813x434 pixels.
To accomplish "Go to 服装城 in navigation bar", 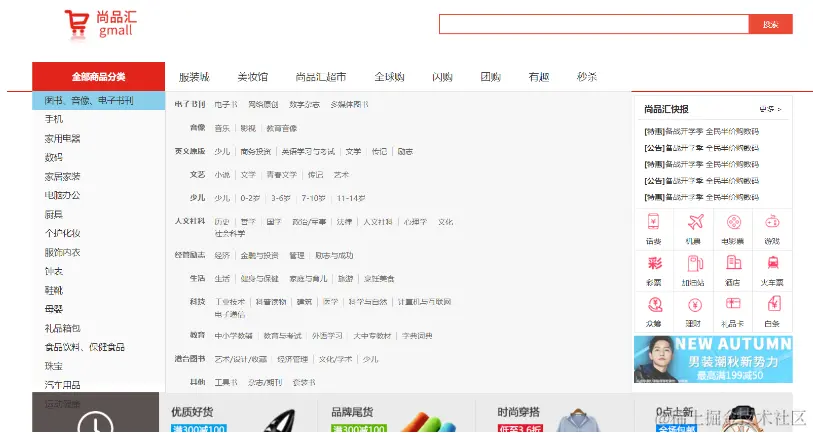I will pos(194,77).
